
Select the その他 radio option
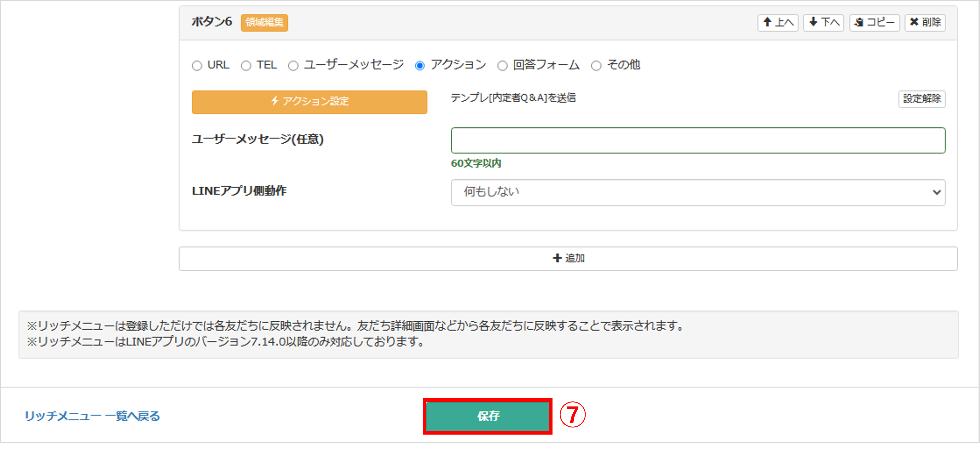point(596,65)
